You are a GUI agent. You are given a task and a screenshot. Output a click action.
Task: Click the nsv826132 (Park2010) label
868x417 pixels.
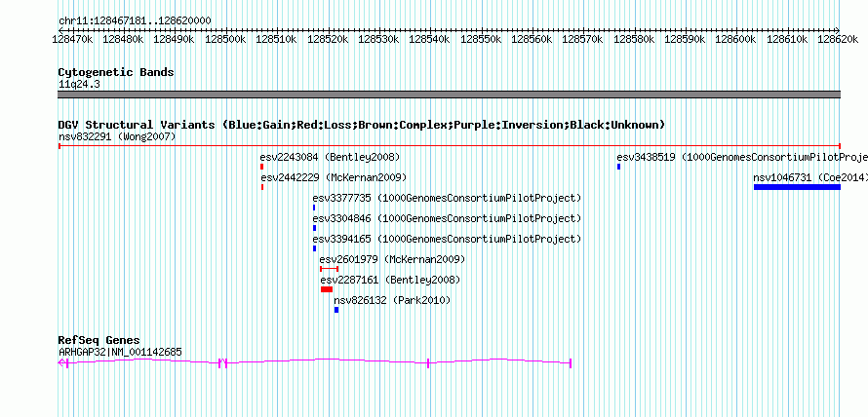(392, 300)
